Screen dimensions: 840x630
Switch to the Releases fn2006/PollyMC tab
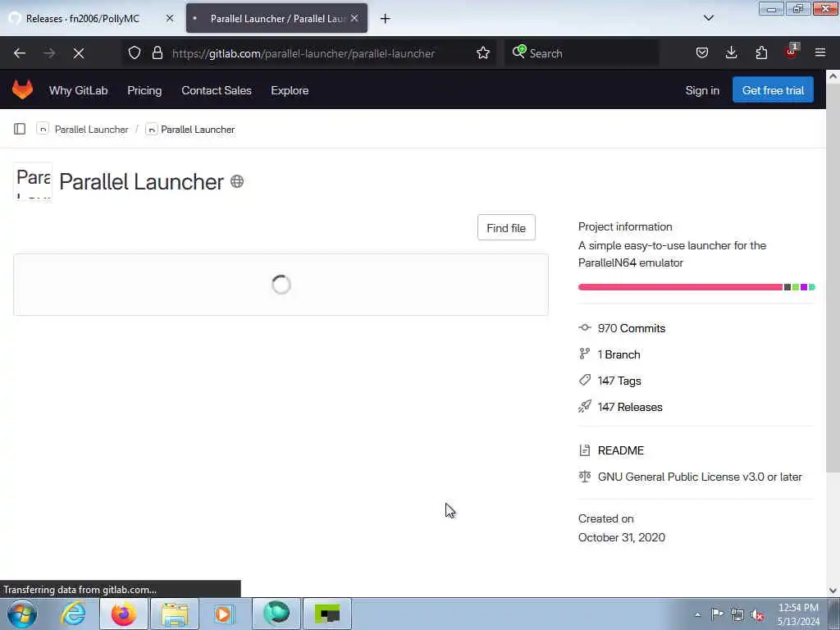(x=92, y=18)
